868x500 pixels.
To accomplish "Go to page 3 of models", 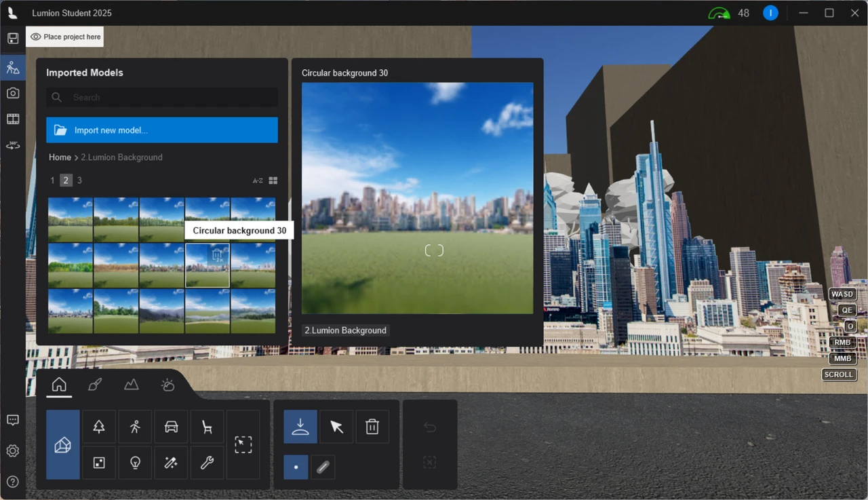I will point(79,180).
